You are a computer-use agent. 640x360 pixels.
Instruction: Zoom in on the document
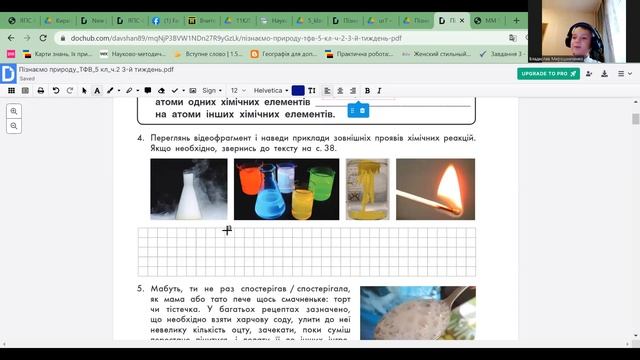point(14,111)
